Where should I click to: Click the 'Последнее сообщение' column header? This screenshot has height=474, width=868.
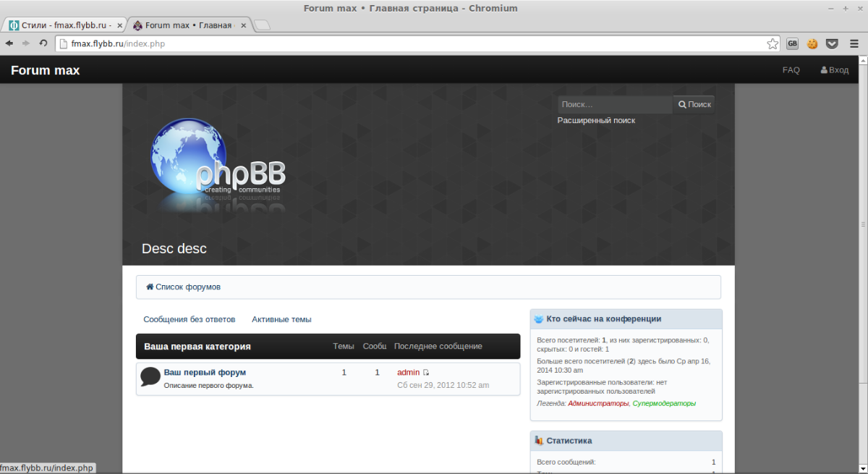click(x=438, y=347)
